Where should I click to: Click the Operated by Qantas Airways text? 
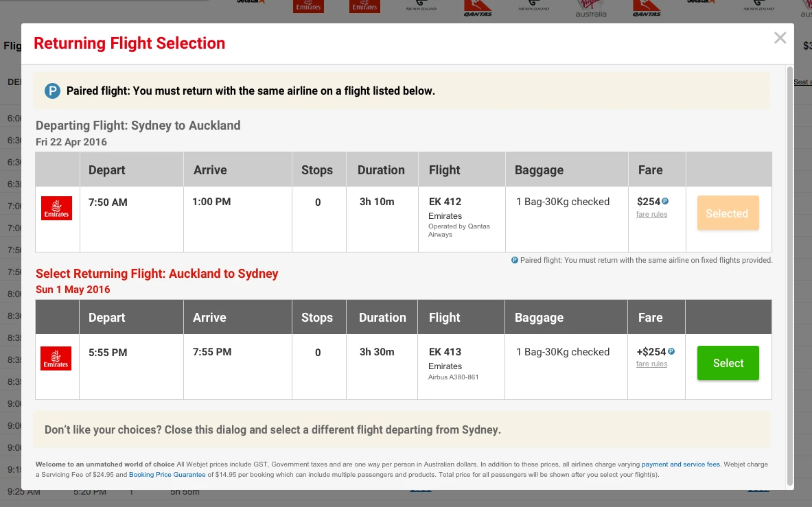[459, 231]
